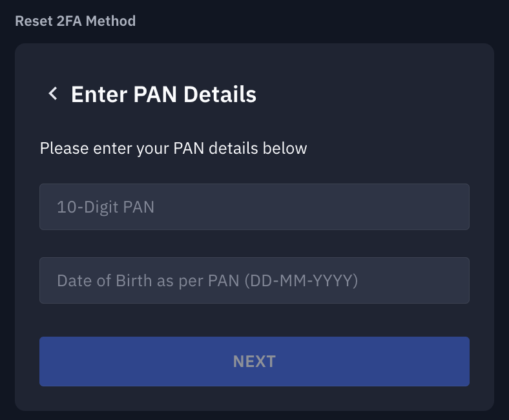
Task: Click the back arrow icon
Action: [53, 94]
